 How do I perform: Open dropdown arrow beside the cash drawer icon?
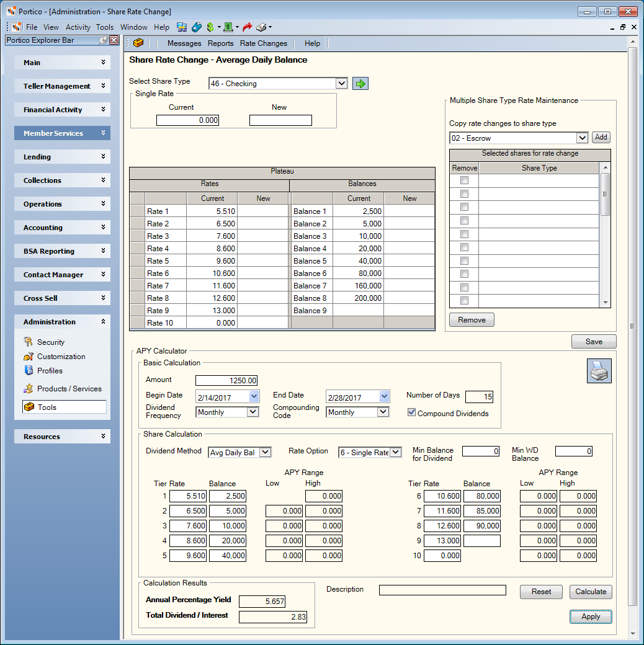(237, 27)
